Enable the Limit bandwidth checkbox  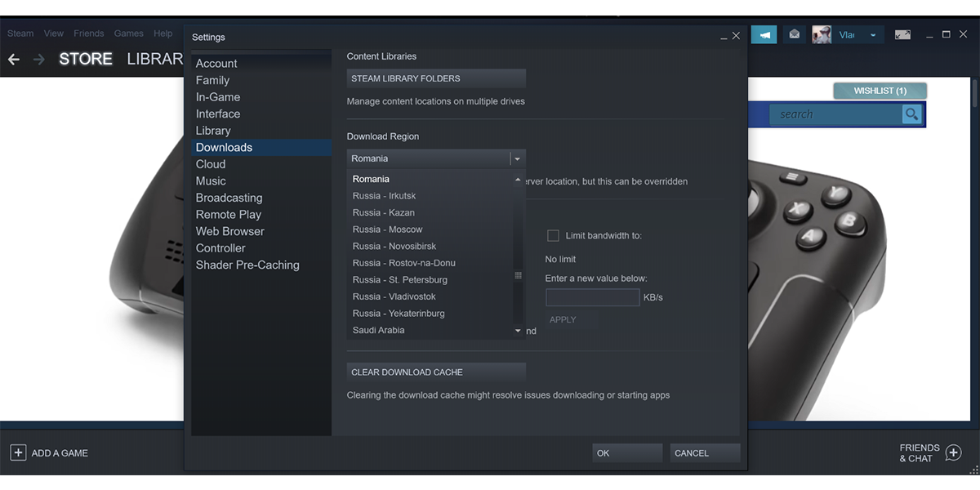(553, 235)
